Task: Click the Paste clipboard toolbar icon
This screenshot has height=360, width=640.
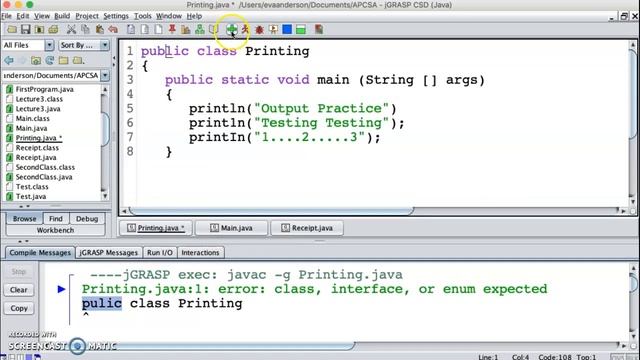Action: [x=99, y=29]
